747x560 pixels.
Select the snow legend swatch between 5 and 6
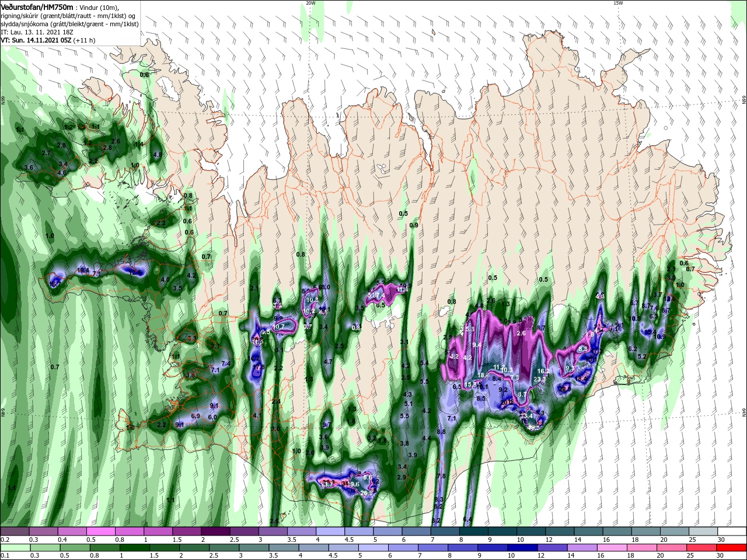[x=388, y=531]
